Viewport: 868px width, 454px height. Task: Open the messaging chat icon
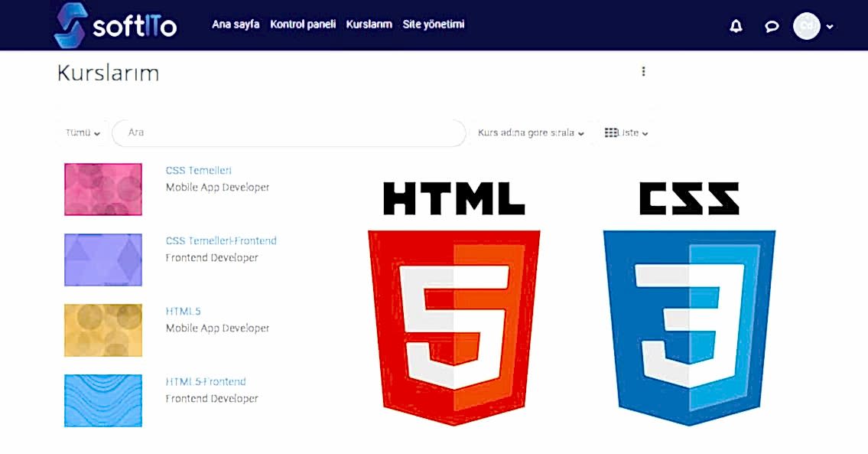[x=772, y=25]
